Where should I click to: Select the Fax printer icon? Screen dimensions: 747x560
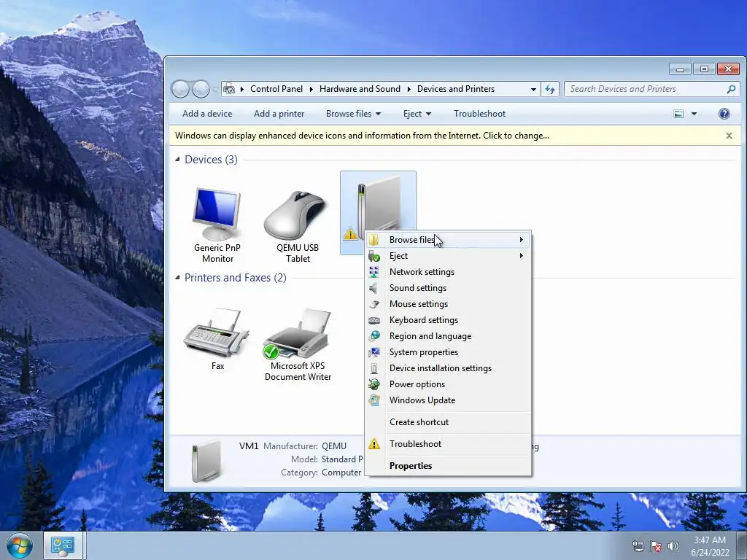pyautogui.click(x=217, y=333)
